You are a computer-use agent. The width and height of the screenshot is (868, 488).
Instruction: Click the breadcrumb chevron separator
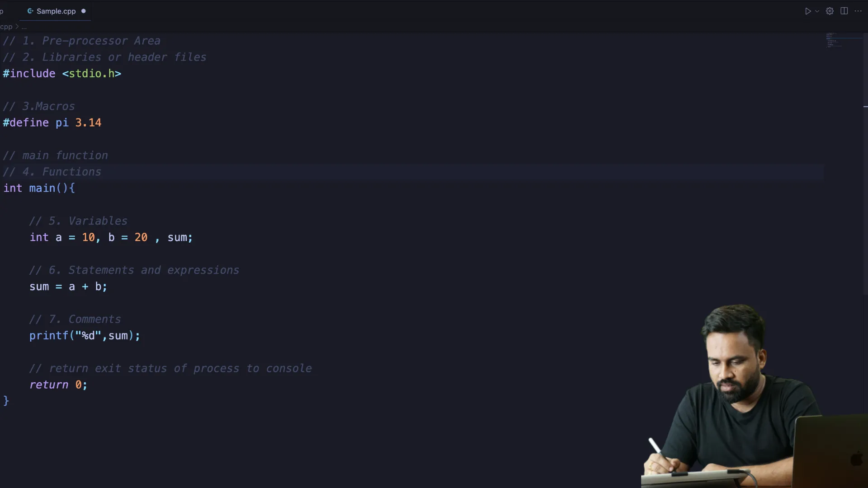coord(17,27)
